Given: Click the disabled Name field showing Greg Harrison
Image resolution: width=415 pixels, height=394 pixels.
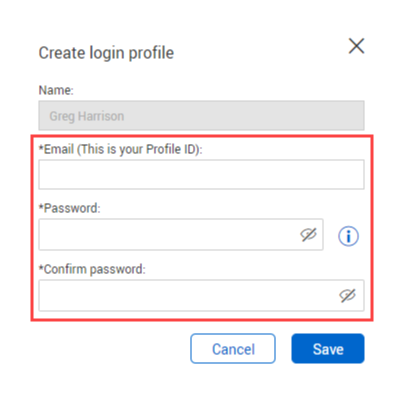Looking at the screenshot, I should point(201,115).
